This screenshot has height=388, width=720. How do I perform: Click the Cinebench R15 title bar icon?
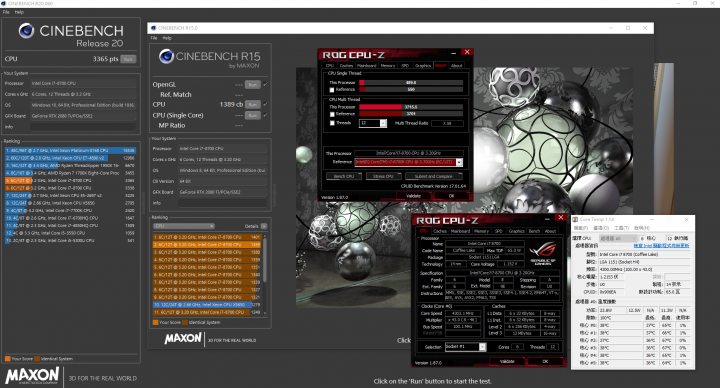pos(153,28)
